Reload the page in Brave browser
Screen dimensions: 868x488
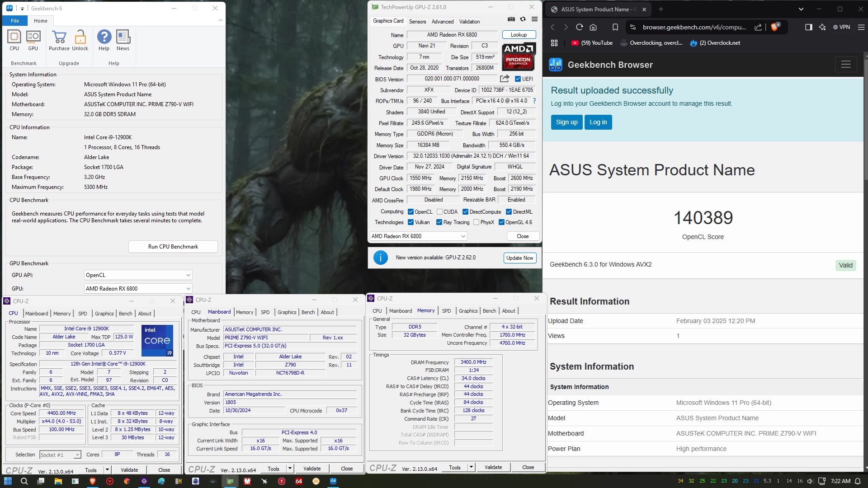coord(579,27)
